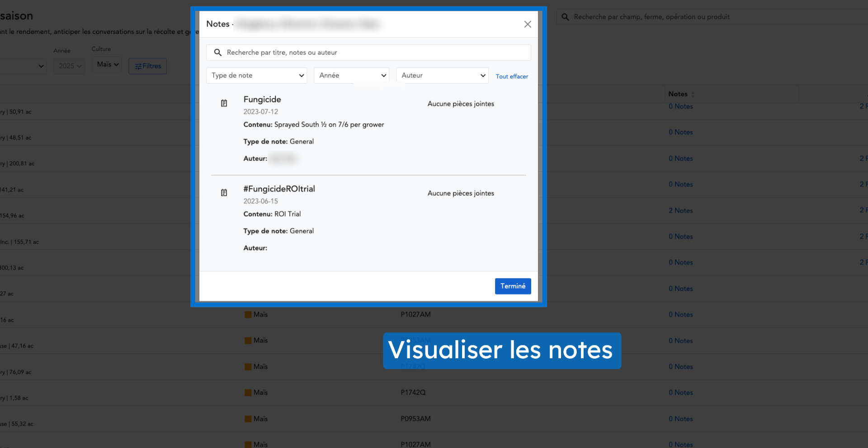Open the Année dropdown in Notes dialog
The height and width of the screenshot is (448, 868).
352,75
